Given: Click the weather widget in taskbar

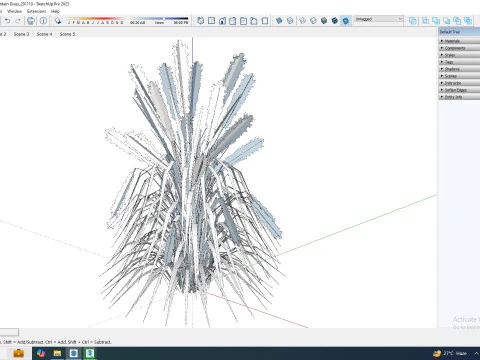Looking at the screenshot, I should 450,353.
